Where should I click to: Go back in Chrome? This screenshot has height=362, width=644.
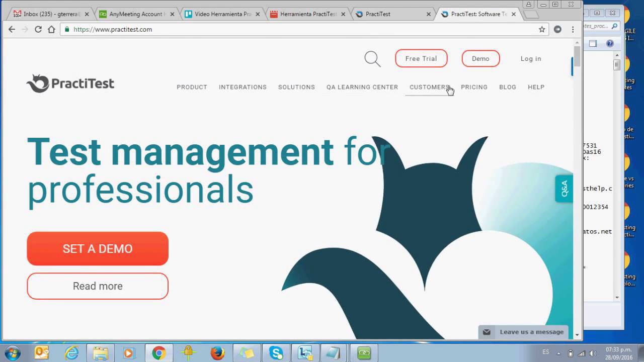12,29
